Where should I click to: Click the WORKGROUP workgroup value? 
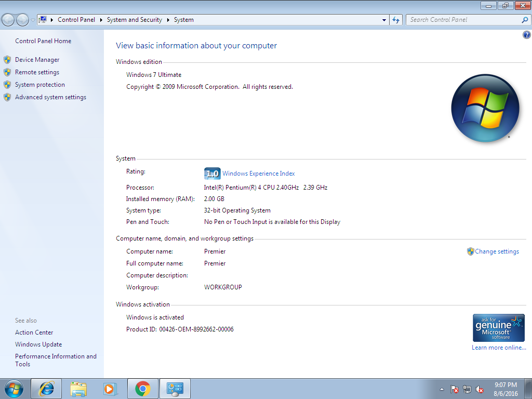coord(223,287)
